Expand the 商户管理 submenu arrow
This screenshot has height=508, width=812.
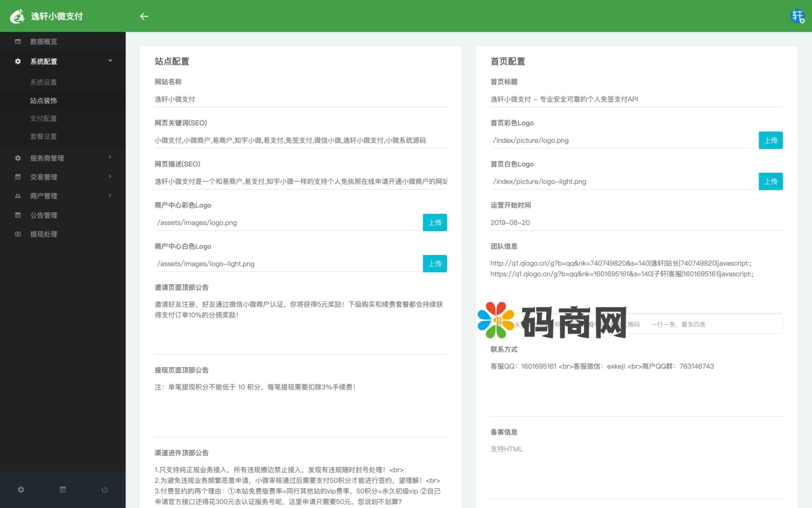pos(110,196)
